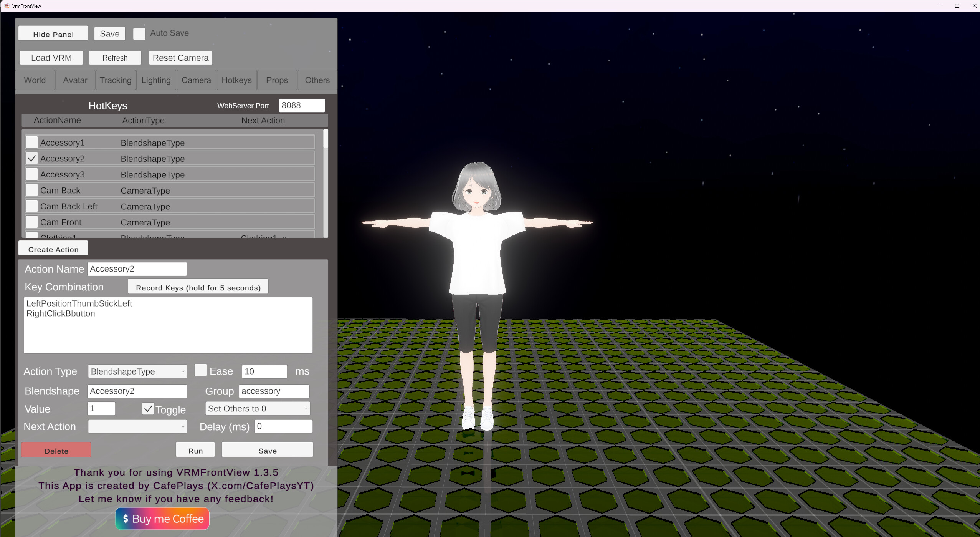The width and height of the screenshot is (980, 537).
Task: Enable the Ease option
Action: pyautogui.click(x=201, y=370)
